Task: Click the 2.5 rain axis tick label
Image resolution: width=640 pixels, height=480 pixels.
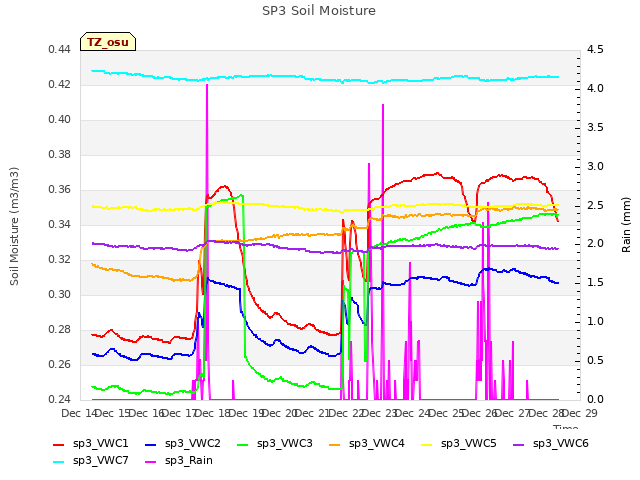Action: point(595,205)
